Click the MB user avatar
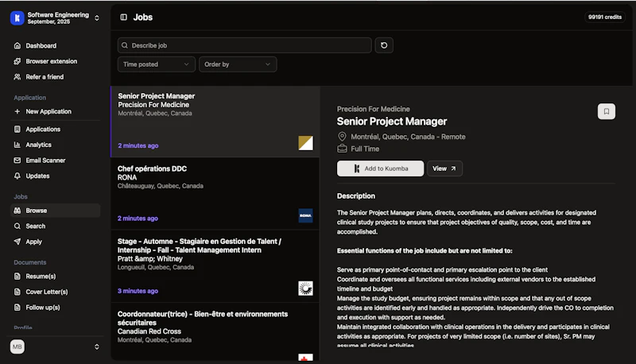Image resolution: width=636 pixels, height=364 pixels. tap(17, 347)
